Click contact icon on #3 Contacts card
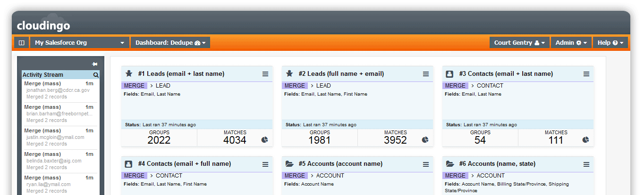The image size is (644, 195). [x=449, y=74]
